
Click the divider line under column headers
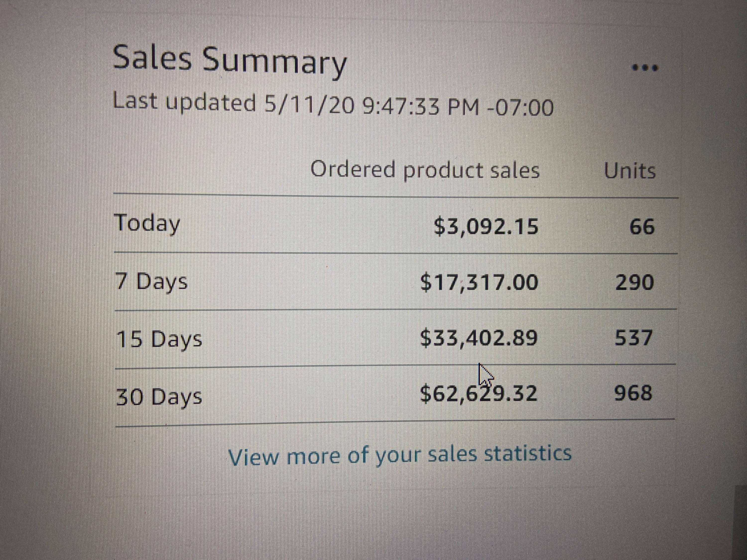click(395, 196)
